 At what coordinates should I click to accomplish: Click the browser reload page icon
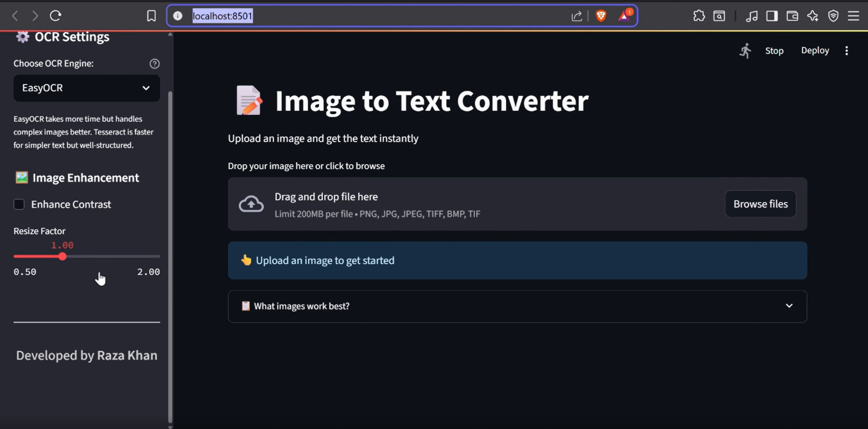[x=56, y=16]
